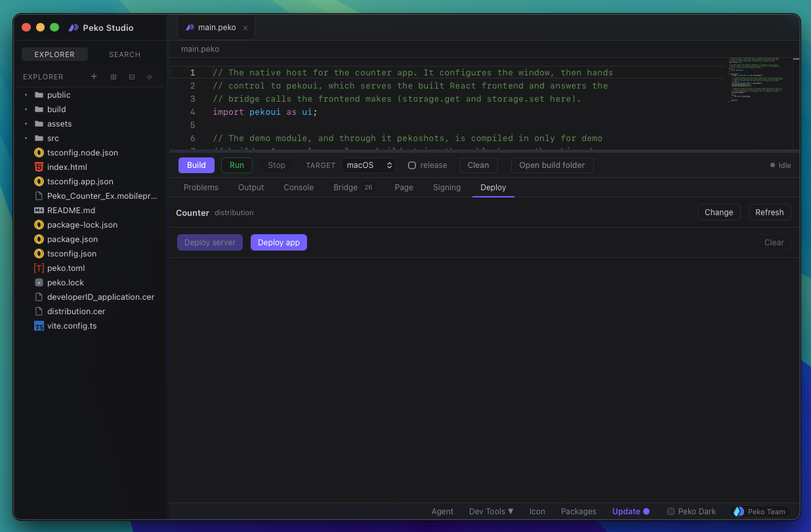Click the Peko Studio logo in title bar

point(73,28)
